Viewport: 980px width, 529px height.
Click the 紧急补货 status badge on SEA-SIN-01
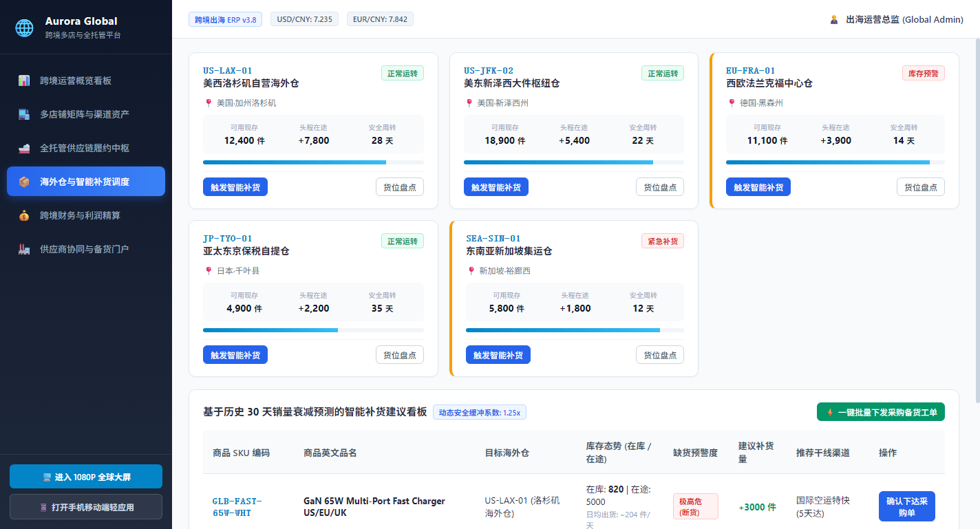663,241
